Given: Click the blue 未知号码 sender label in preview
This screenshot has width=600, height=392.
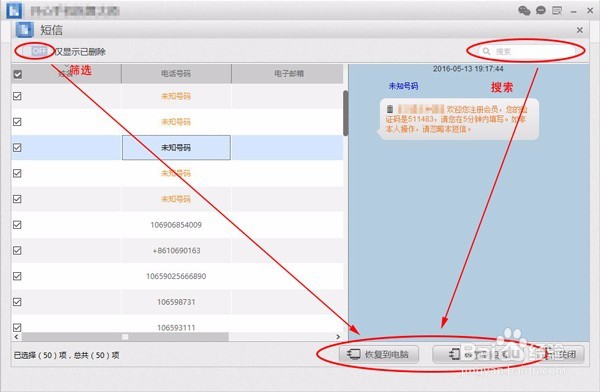Looking at the screenshot, I should click(x=403, y=86).
